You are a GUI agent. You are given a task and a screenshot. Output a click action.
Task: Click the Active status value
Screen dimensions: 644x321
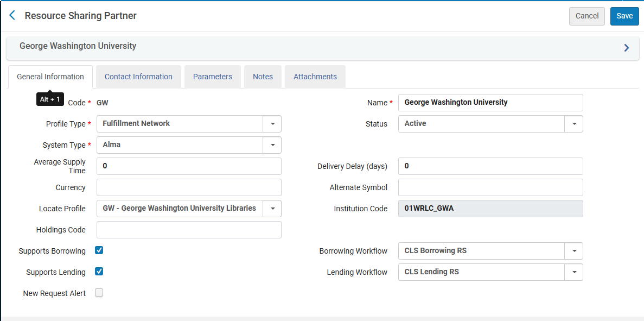coord(415,123)
